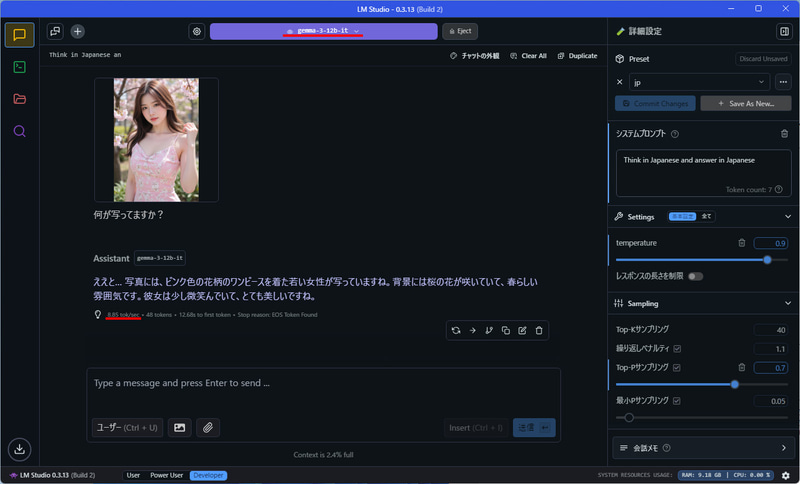This screenshot has width=800, height=484.
Task: Switch to Developer mode
Action: point(208,475)
